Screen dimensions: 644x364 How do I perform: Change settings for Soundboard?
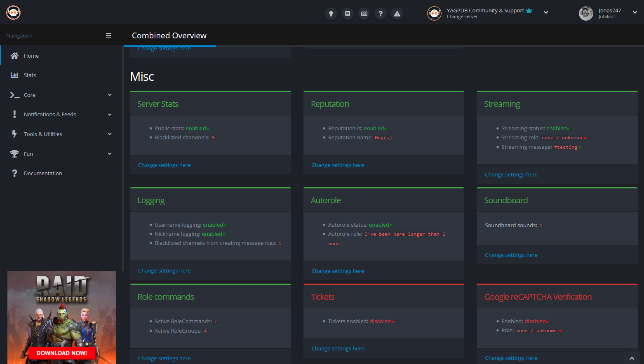point(511,255)
